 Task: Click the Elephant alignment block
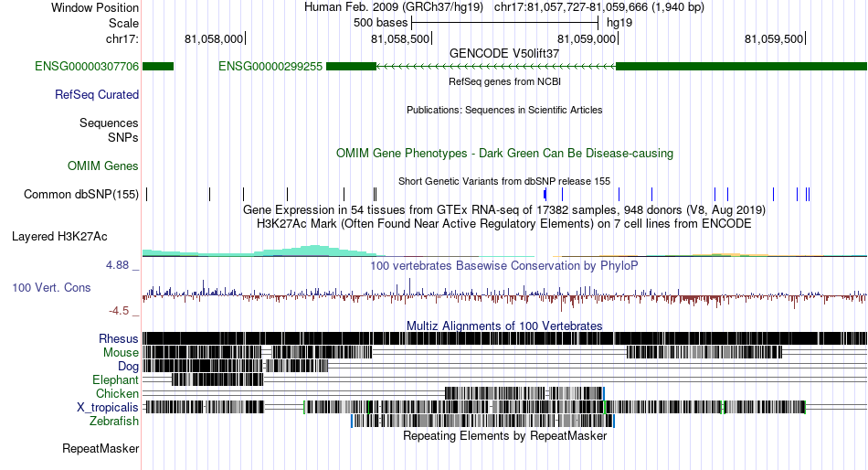218,379
